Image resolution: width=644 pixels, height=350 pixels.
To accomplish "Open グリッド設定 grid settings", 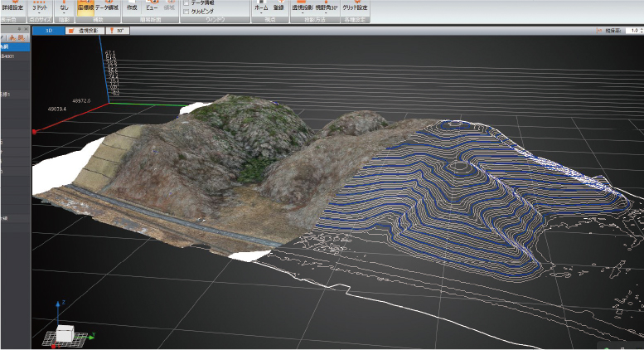I will point(356,7).
